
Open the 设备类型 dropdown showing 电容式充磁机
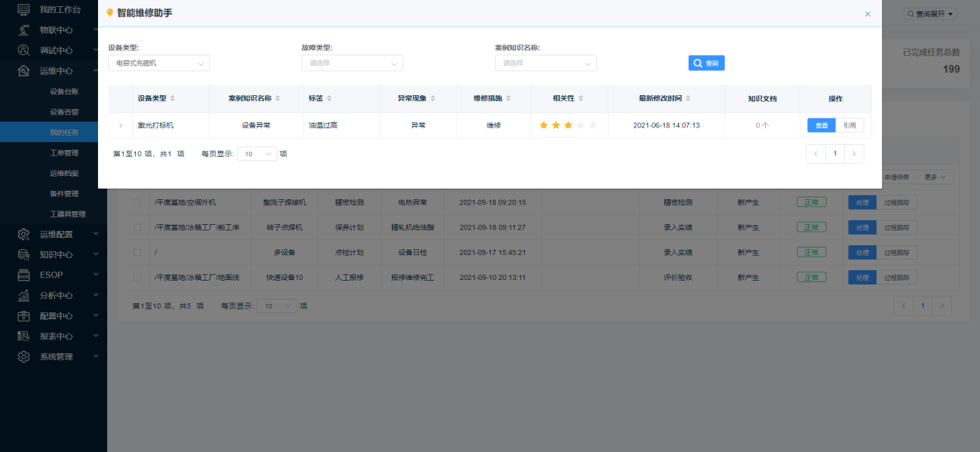158,63
